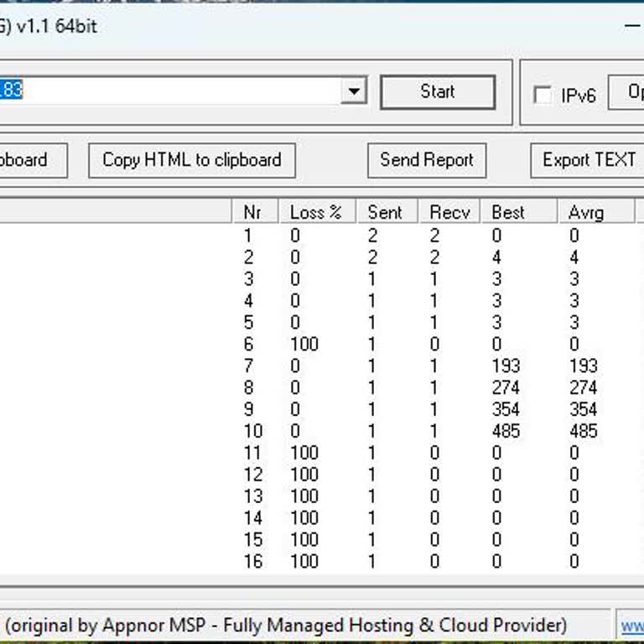Image resolution: width=644 pixels, height=644 pixels.
Task: Select hop number 12 in Nr column
Action: tap(253, 475)
